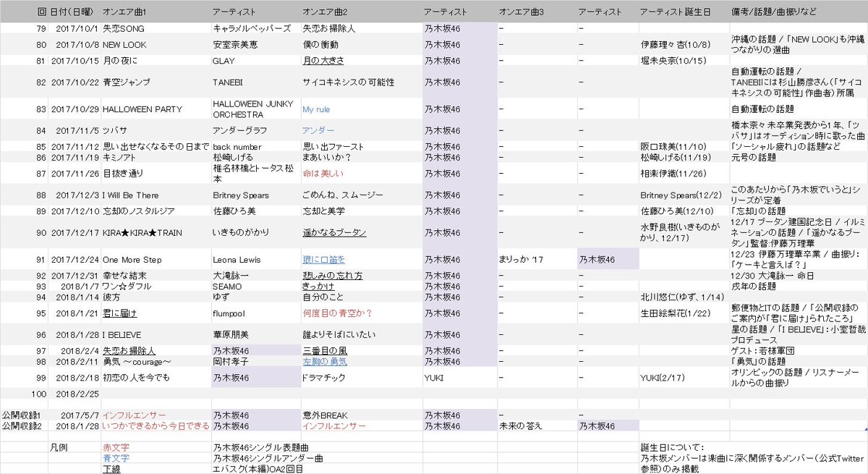Click the アーティスト誕生日 column header
868x474 pixels.
tap(675, 13)
